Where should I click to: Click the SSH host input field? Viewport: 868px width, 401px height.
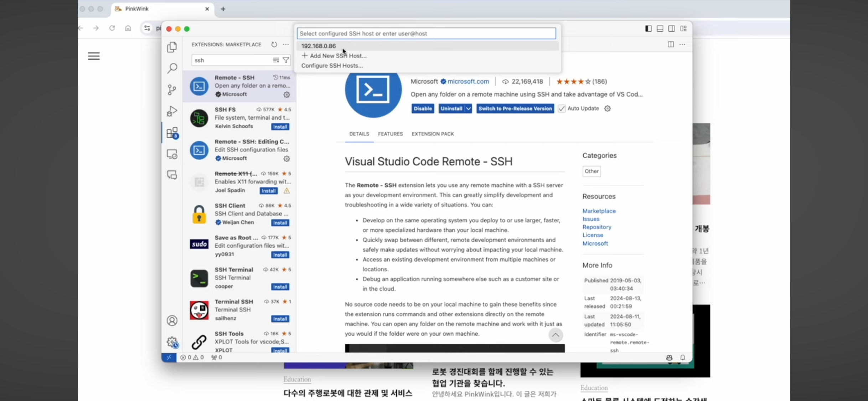tap(426, 34)
